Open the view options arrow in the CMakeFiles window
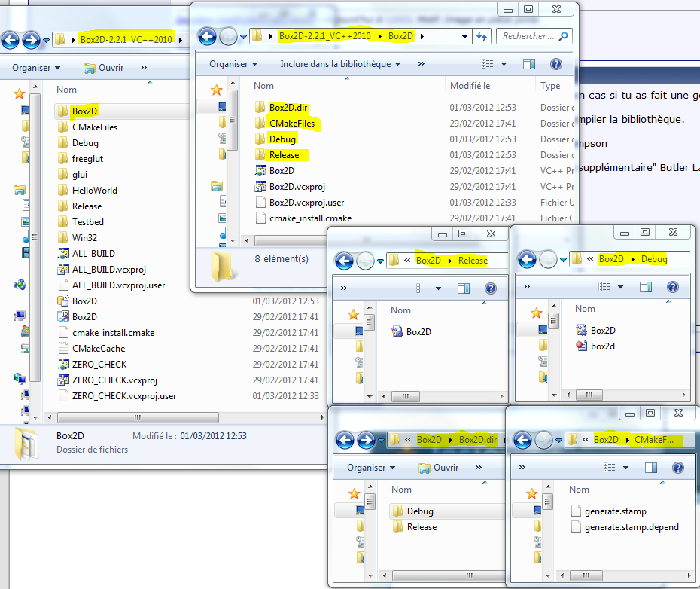 coord(626,468)
